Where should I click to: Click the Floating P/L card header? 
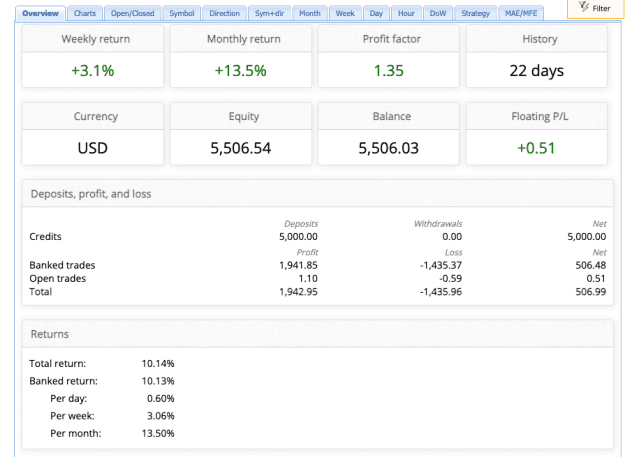(x=537, y=116)
